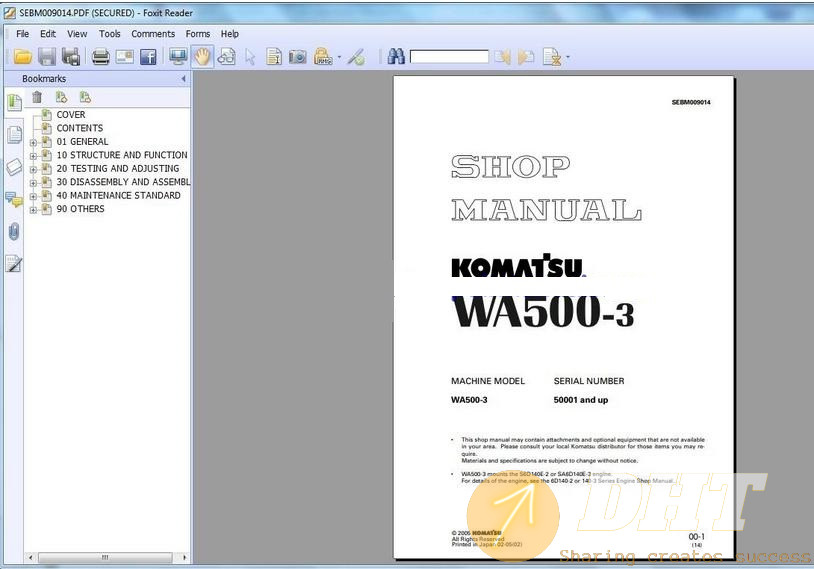
Task: Open the Help menu
Action: pyautogui.click(x=229, y=34)
